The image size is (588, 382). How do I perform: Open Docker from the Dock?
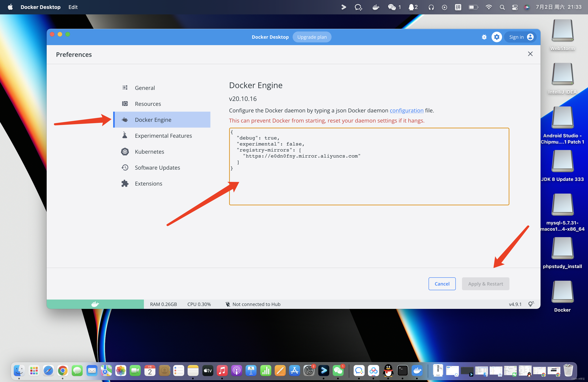point(417,371)
